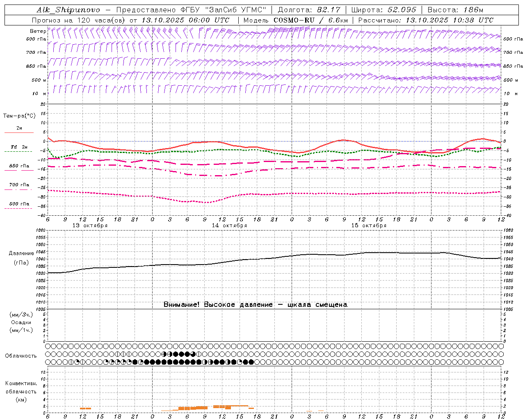The width and height of the screenshot is (525, 420).
Task: Click 'Внимание! Высокое давление – шкала смещена' warning
Action: pyautogui.click(x=255, y=304)
